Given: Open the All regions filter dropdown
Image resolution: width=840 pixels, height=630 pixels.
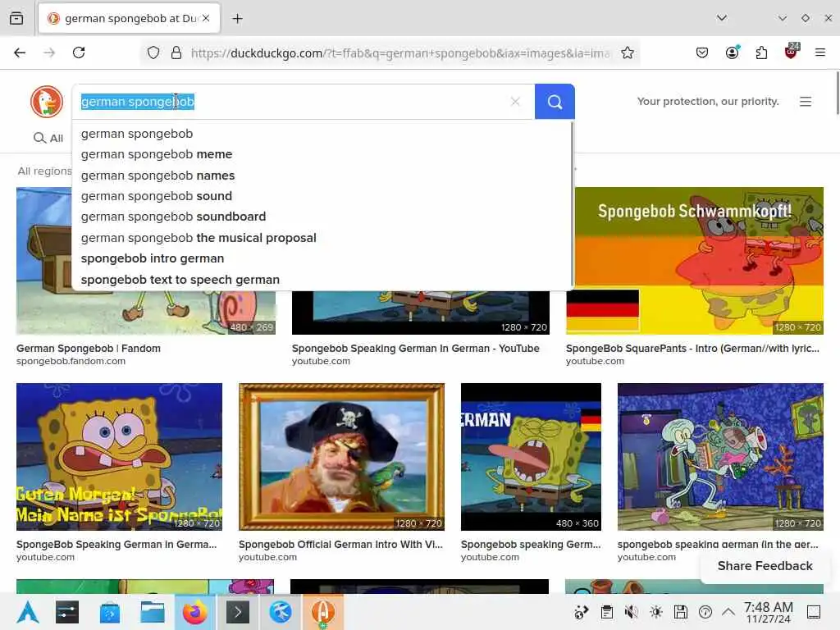Looking at the screenshot, I should [x=44, y=171].
